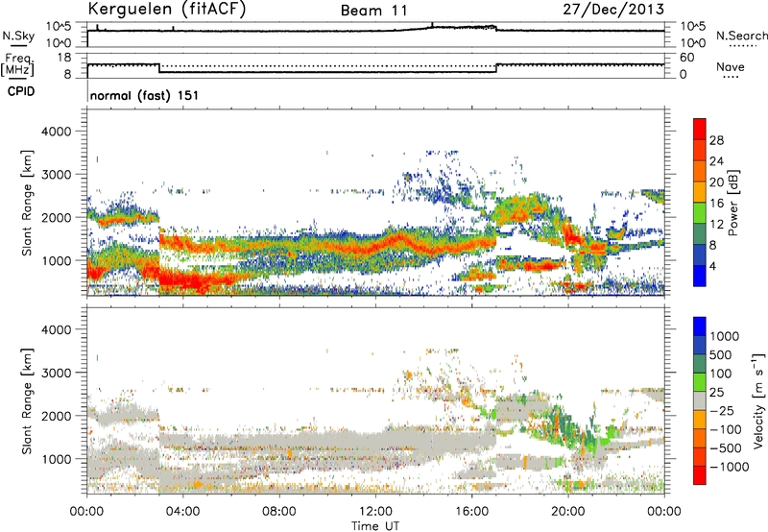Click the 'Time UT' axis title
Viewport: 768px width, 532px height.
pyautogui.click(x=375, y=526)
